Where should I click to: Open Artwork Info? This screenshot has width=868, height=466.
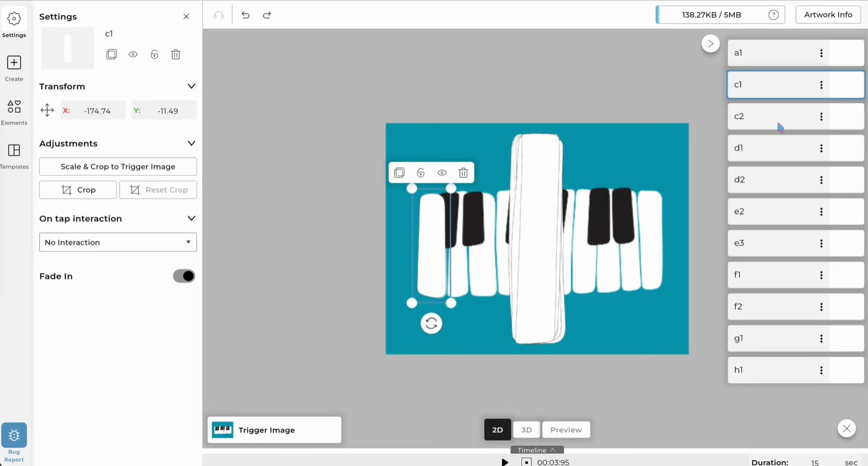click(x=828, y=15)
